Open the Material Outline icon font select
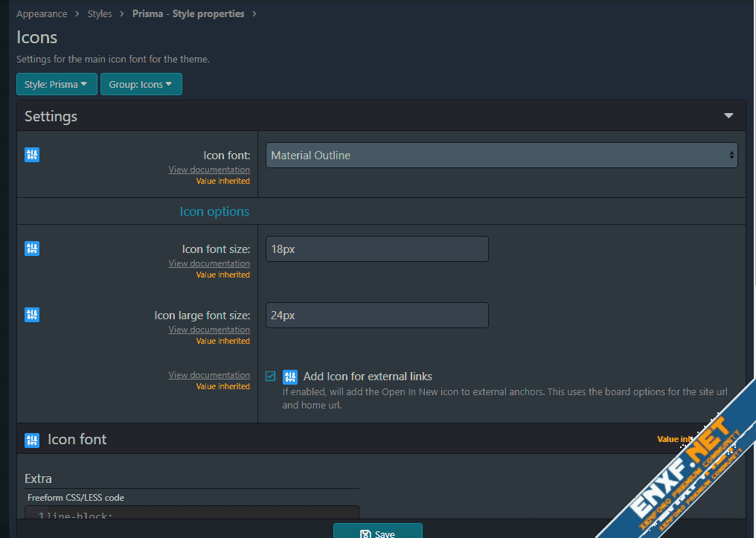Image resolution: width=756 pixels, height=538 pixels. click(x=502, y=156)
